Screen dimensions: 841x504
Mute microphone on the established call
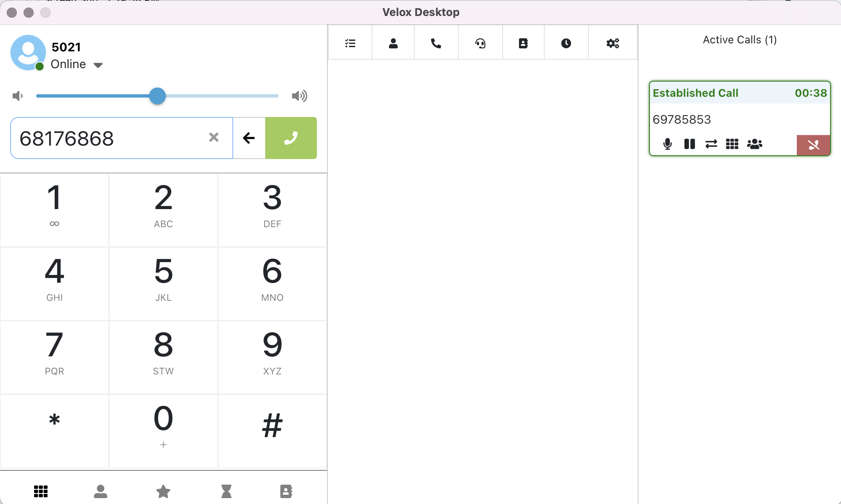(x=667, y=144)
